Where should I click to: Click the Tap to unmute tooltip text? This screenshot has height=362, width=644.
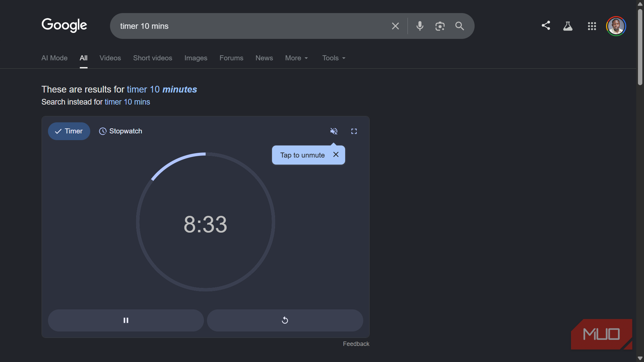click(303, 155)
